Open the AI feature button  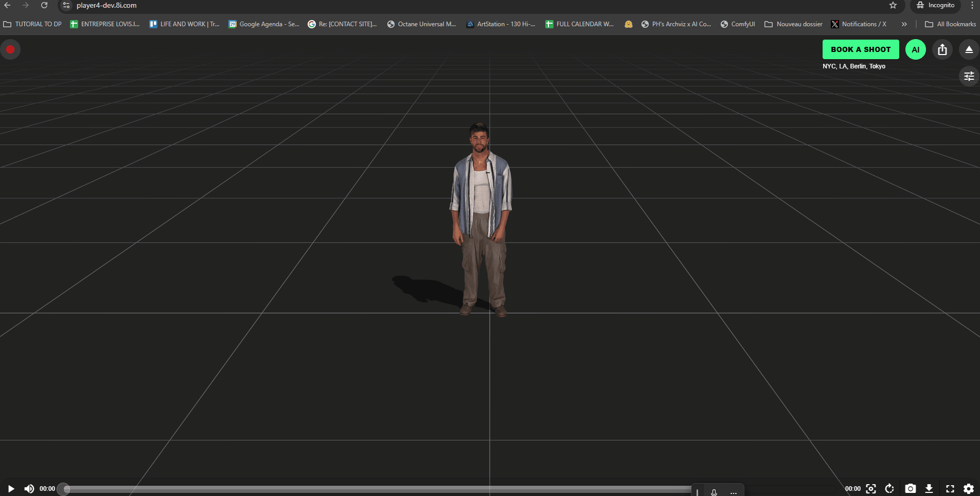[915, 49]
